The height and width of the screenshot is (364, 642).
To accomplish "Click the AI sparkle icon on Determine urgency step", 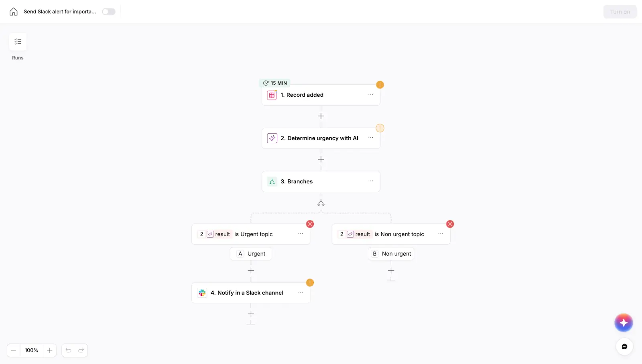I will 272,138.
